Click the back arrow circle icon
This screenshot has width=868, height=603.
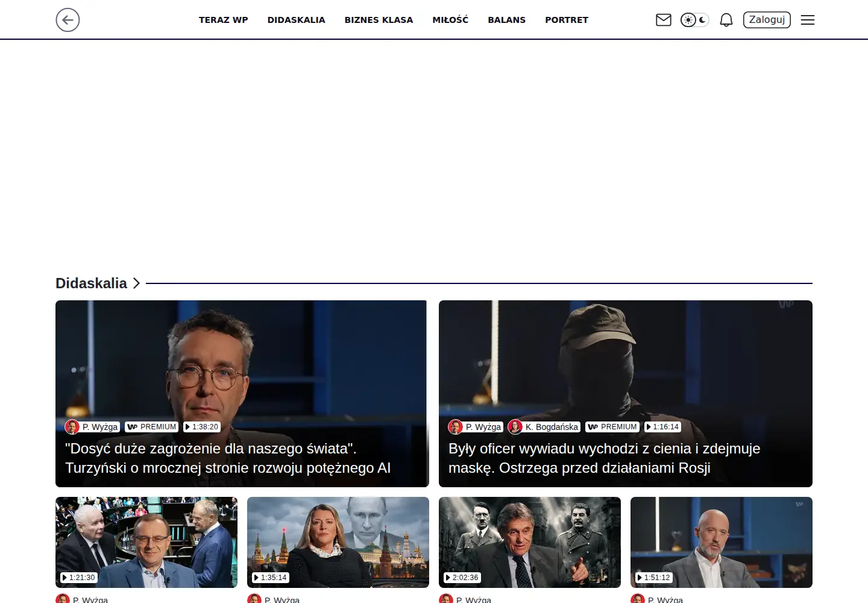[68, 20]
